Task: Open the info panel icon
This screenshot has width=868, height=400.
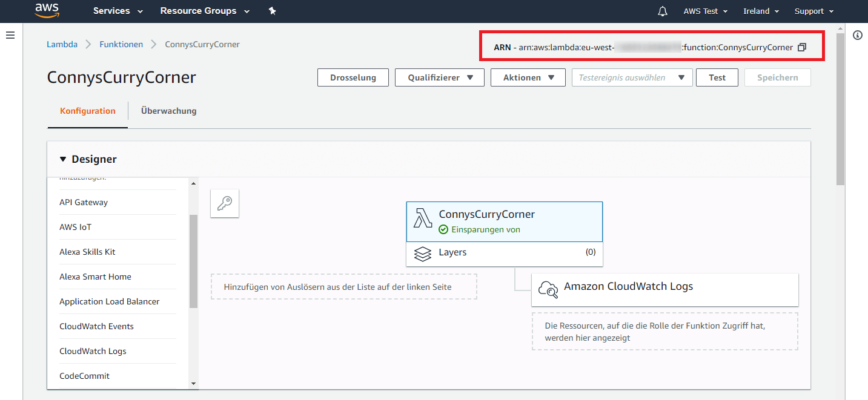Action: pyautogui.click(x=857, y=35)
